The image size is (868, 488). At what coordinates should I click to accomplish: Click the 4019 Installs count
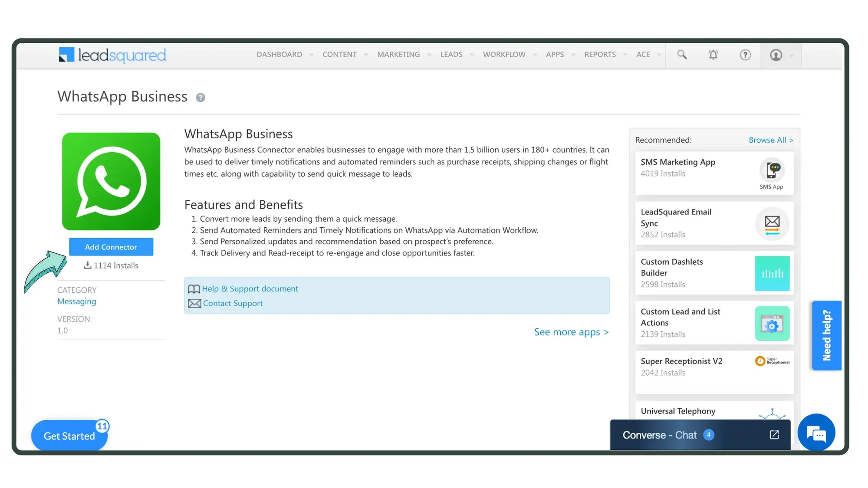click(663, 174)
